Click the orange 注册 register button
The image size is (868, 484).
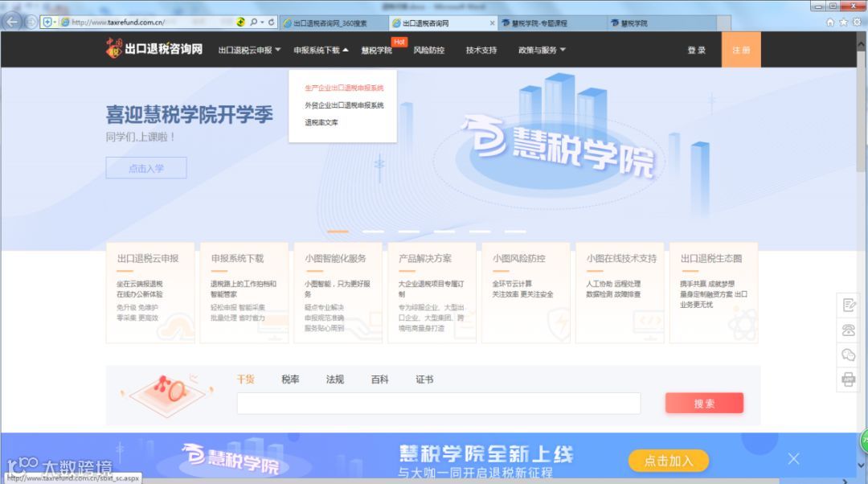pyautogui.click(x=741, y=49)
